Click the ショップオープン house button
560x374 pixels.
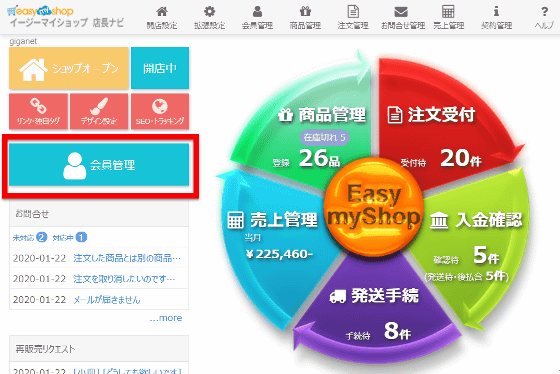pyautogui.click(x=69, y=68)
